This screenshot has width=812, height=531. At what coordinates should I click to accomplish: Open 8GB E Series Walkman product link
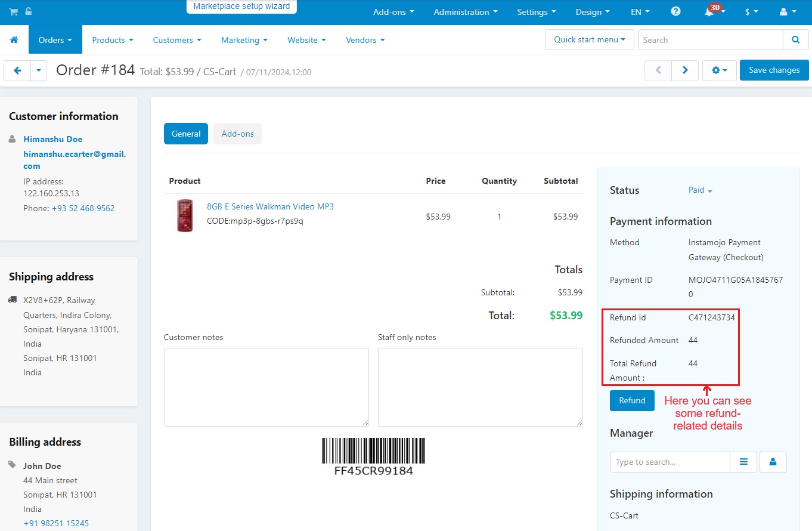tap(270, 206)
